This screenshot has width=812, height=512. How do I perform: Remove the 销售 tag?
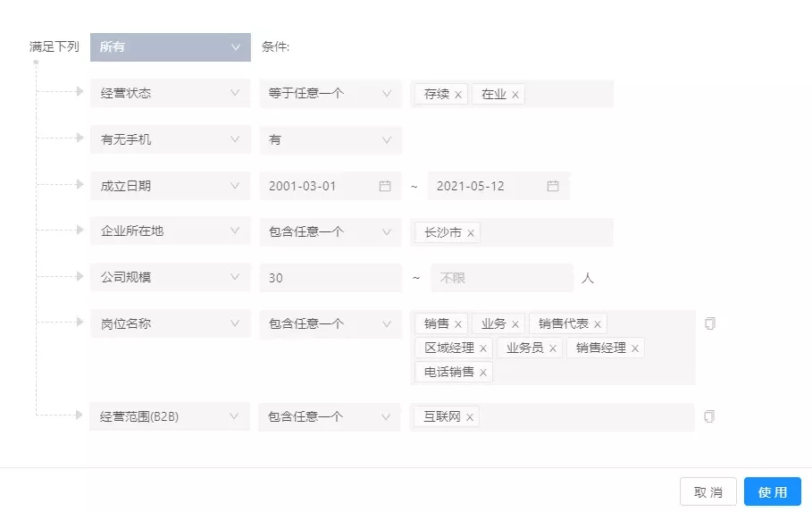tap(457, 324)
